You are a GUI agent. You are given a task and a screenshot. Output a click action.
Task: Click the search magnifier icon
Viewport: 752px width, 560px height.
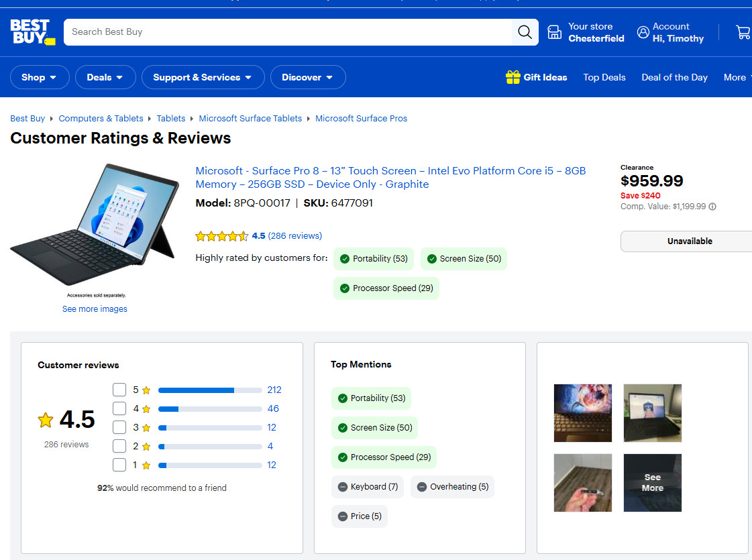coord(525,32)
